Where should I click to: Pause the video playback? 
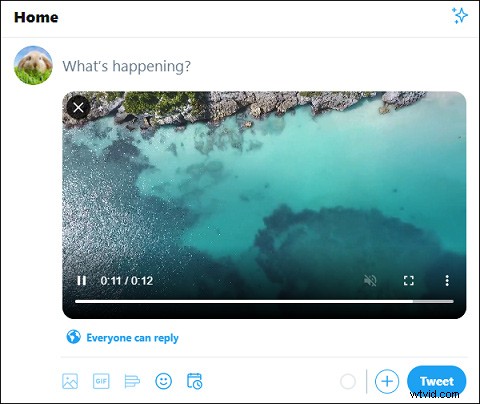(x=82, y=281)
